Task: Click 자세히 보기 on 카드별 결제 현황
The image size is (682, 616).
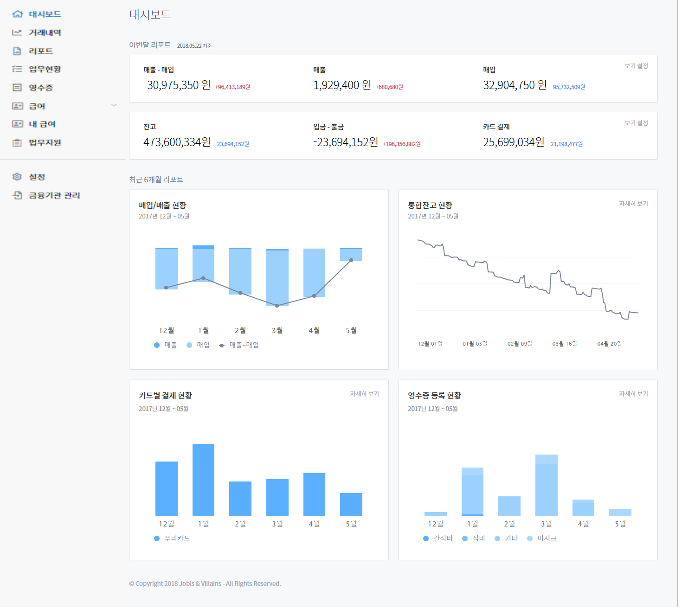Action: click(x=364, y=394)
